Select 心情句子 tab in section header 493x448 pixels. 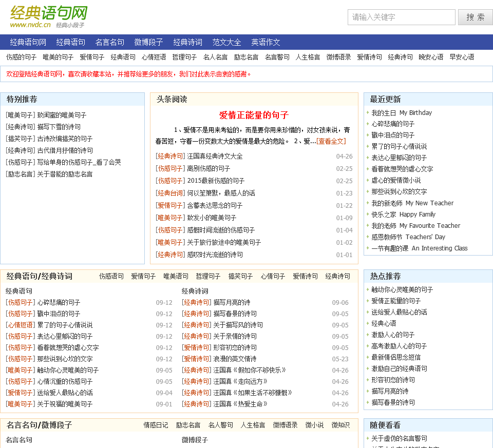tap(273, 277)
